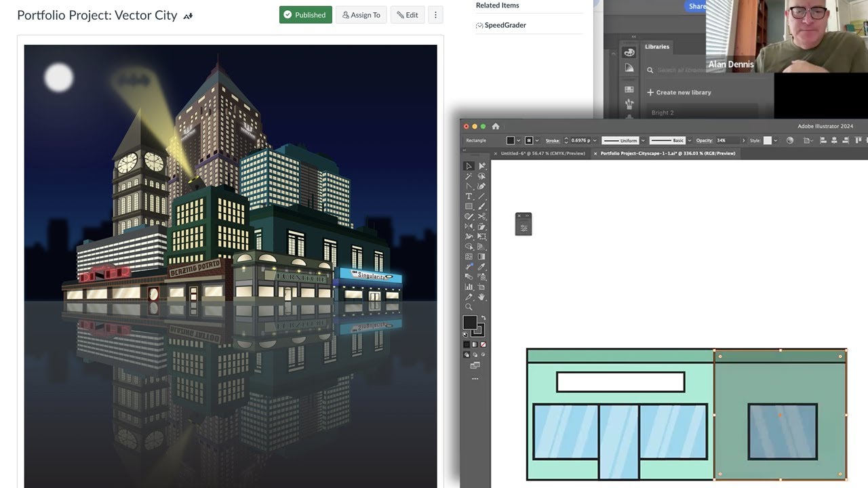Select the Shaper tool
This screenshot has height=488, width=868.
click(x=468, y=216)
